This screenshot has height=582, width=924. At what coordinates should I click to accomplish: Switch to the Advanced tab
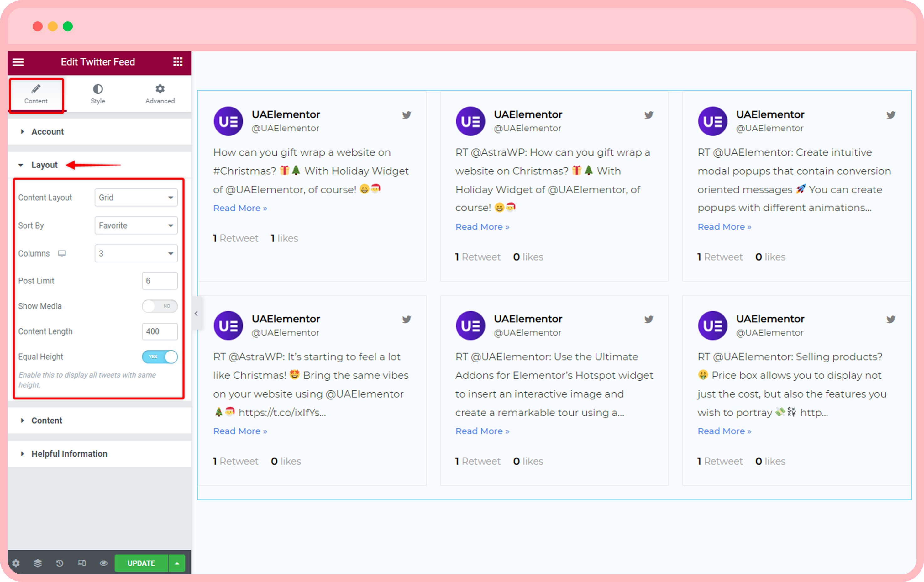tap(160, 94)
